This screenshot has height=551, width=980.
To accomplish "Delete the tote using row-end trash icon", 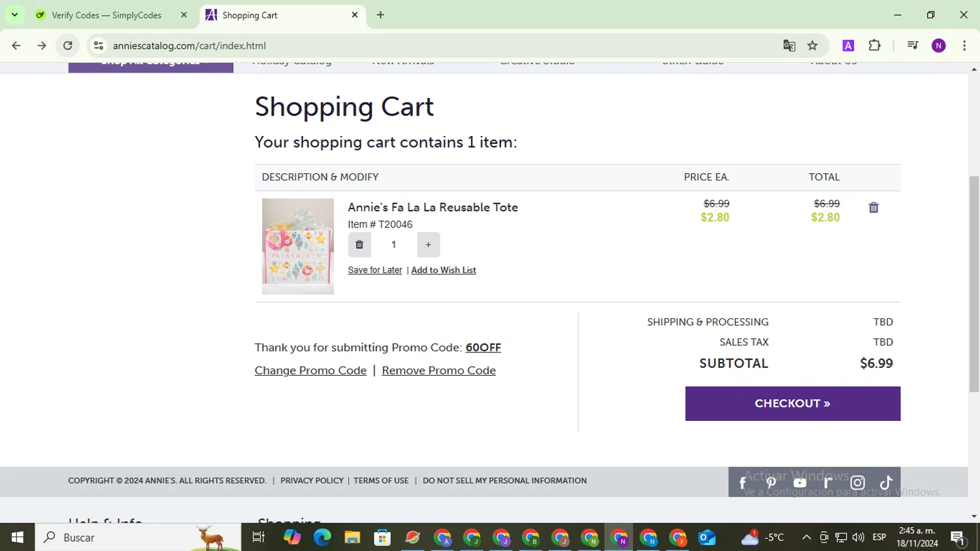I will click(874, 208).
